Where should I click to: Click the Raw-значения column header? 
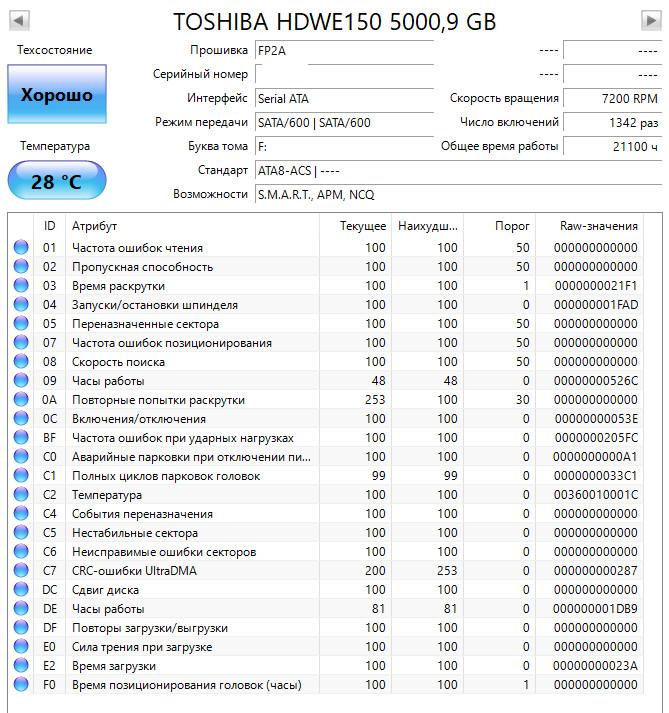(599, 226)
